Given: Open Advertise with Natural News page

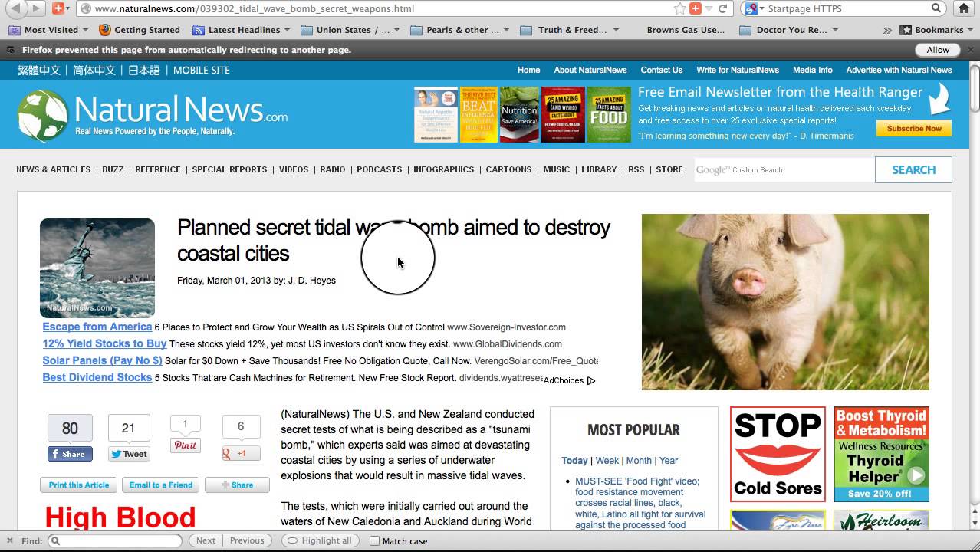Looking at the screenshot, I should [899, 70].
